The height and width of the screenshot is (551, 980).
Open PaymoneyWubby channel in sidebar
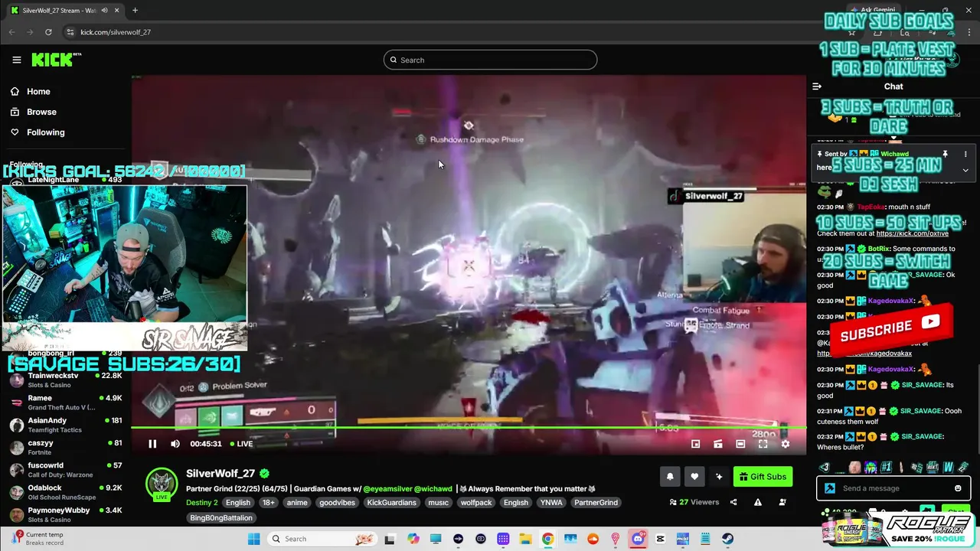(65, 514)
